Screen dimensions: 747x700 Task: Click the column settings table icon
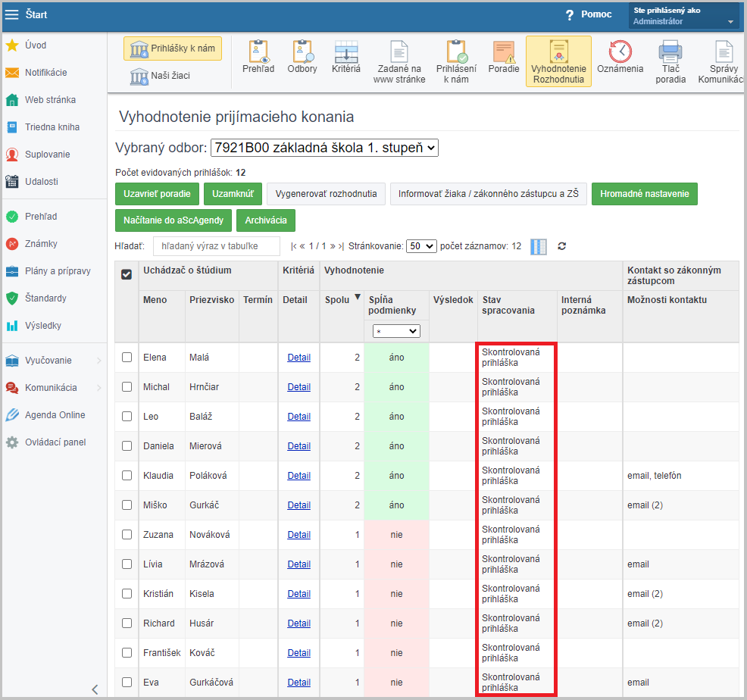pyautogui.click(x=539, y=247)
